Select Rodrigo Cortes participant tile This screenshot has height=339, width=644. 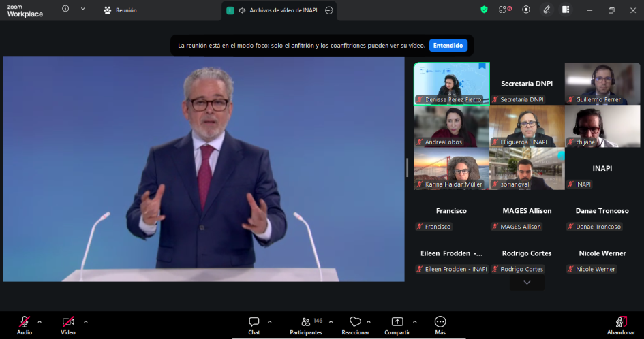click(527, 254)
